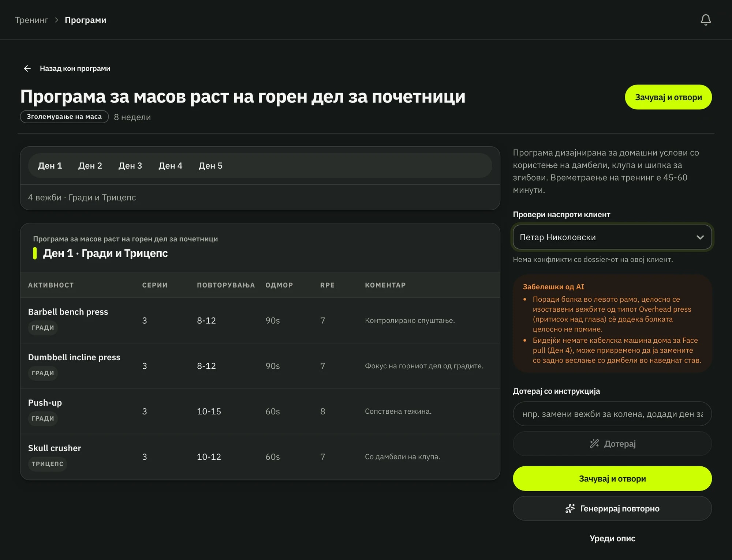This screenshot has height=560, width=732.
Task: Switch to the Ден 4 tab
Action: pyautogui.click(x=170, y=166)
